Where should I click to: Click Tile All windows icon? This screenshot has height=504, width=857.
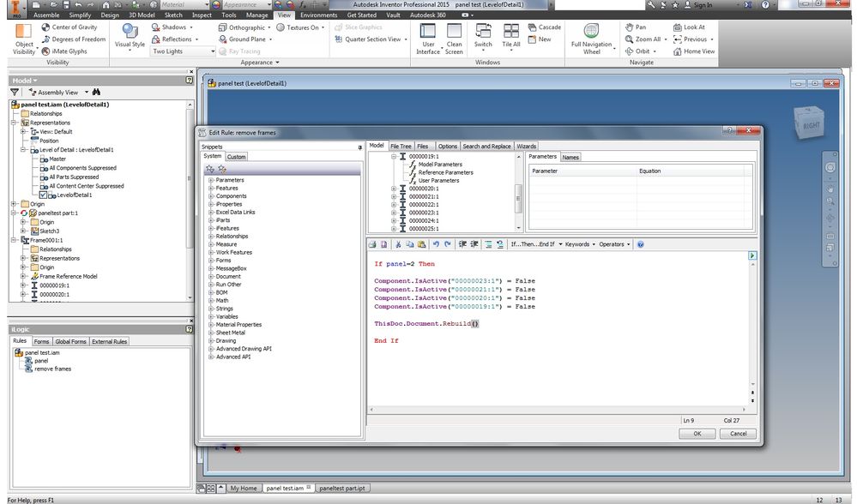coord(511,31)
